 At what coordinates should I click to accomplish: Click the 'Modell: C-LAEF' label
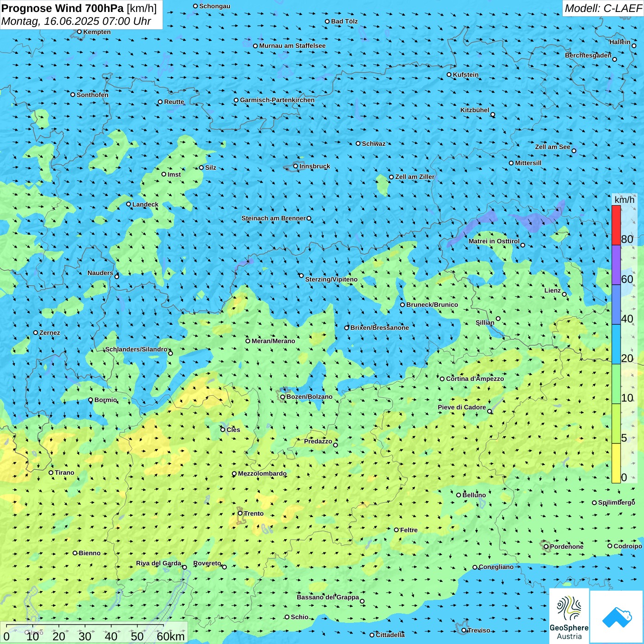point(603,8)
